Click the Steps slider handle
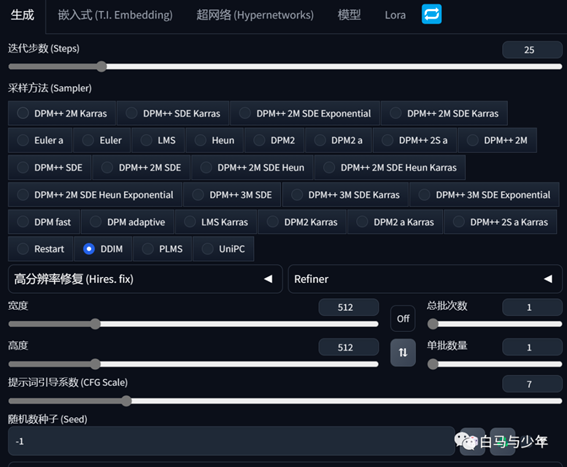This screenshot has height=467, width=567. (x=102, y=67)
